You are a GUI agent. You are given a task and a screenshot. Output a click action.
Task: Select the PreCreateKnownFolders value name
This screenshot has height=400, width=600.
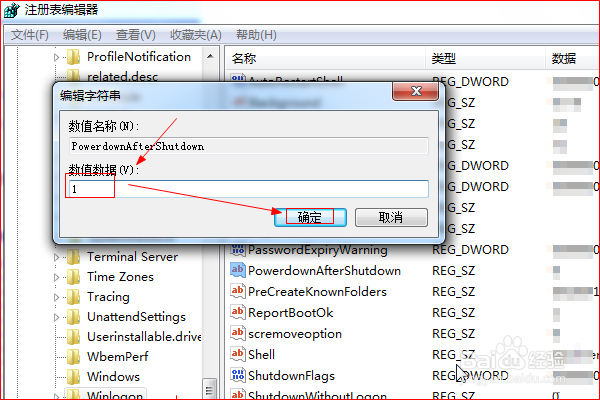point(317,292)
